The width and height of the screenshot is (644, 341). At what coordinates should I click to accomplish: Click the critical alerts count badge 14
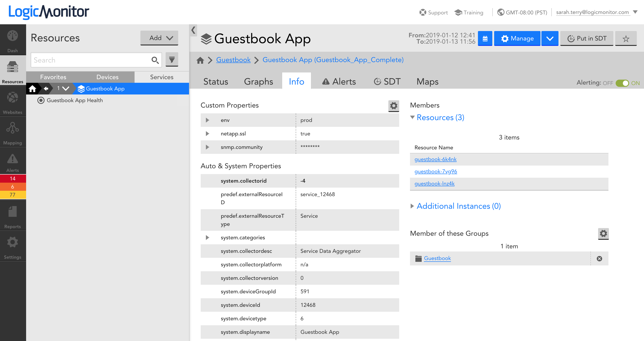click(13, 178)
